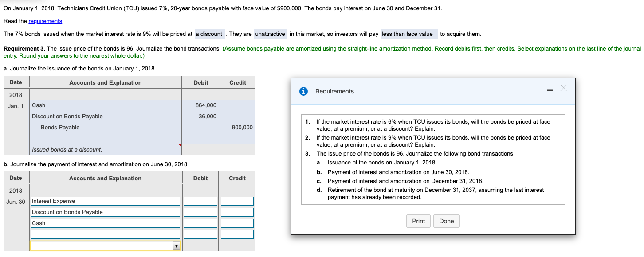Select the Cash account field in entry b
The width and height of the screenshot is (644, 257).
click(x=105, y=223)
